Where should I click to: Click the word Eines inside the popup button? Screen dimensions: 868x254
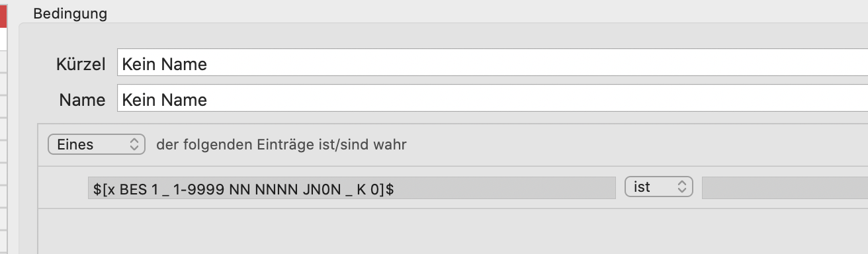[75, 144]
